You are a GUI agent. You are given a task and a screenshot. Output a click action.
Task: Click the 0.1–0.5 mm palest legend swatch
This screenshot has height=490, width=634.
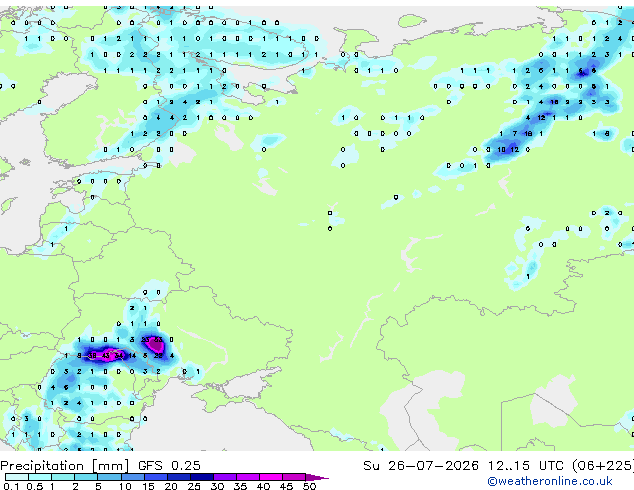17,477
